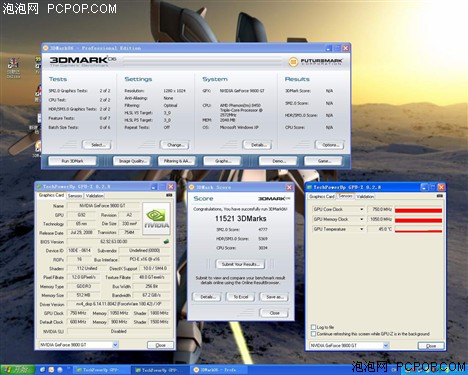Click the Options... button under Results
468x375 pixels.
pos(330,145)
